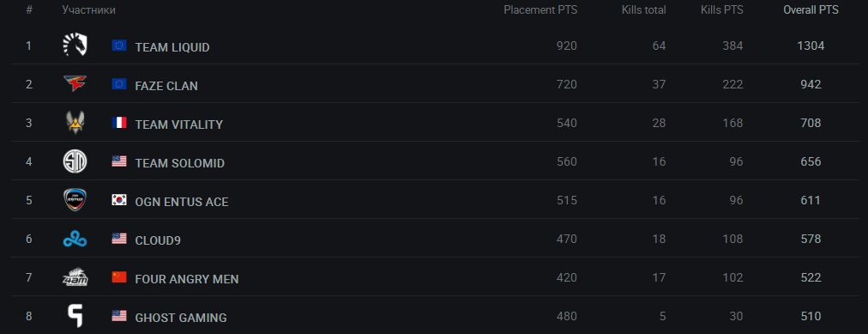Image resolution: width=868 pixels, height=334 pixels.
Task: Open the CLOUD9 team link
Action: [x=158, y=241]
